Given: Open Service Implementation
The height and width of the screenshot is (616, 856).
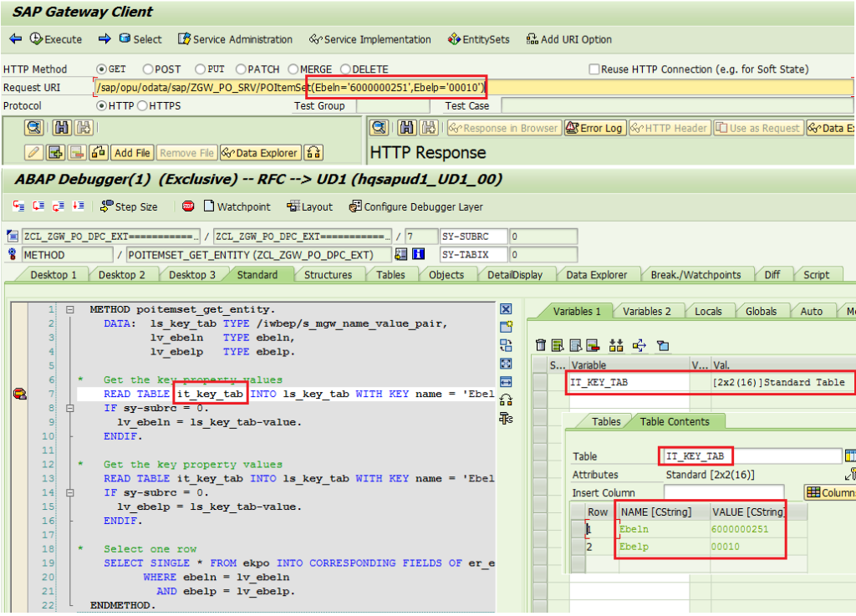Looking at the screenshot, I should (369, 39).
